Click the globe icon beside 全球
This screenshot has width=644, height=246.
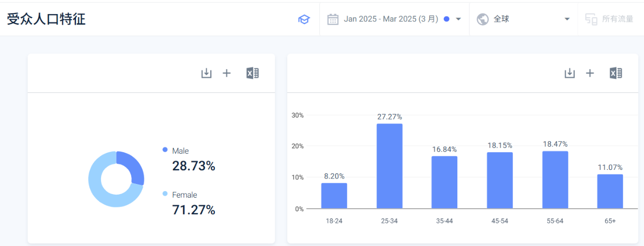(x=482, y=19)
